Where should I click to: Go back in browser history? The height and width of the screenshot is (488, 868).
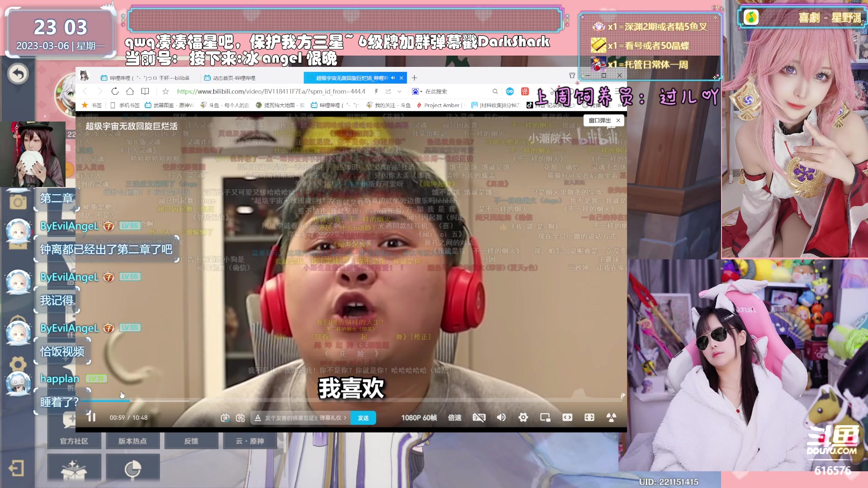tap(85, 91)
